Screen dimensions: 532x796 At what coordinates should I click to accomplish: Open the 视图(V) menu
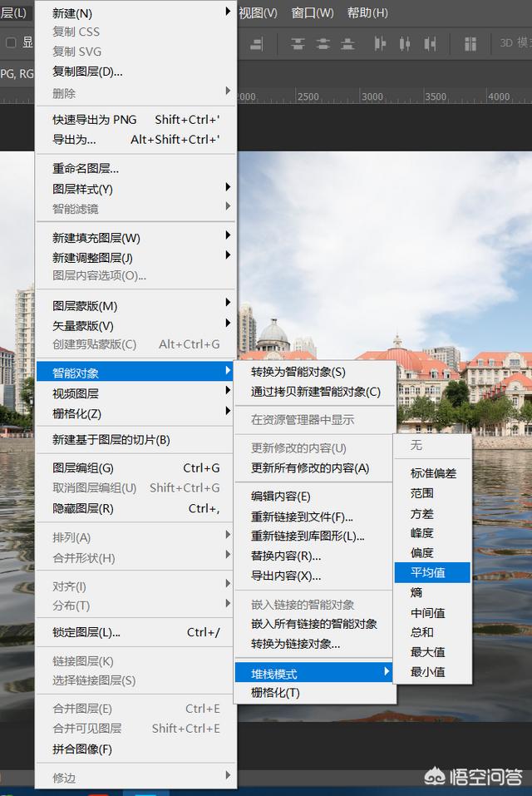(x=258, y=12)
